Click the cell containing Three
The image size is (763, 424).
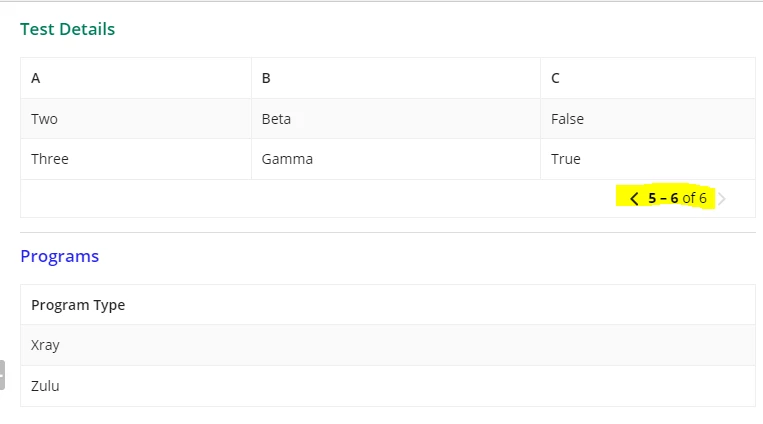136,159
